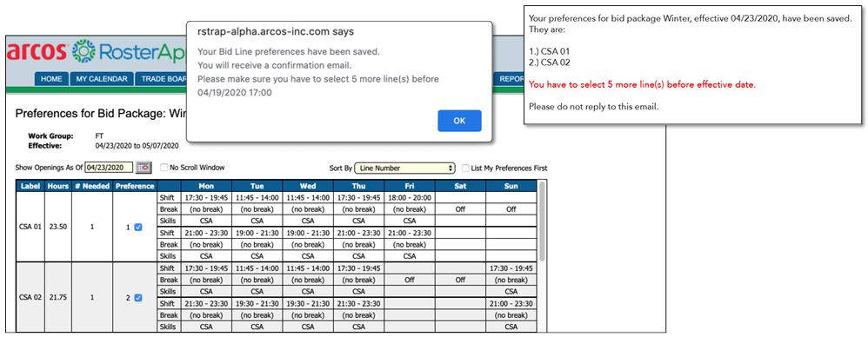Click the effective date range 04/23/2020 to 05/07/2020

pyautogui.click(x=137, y=146)
